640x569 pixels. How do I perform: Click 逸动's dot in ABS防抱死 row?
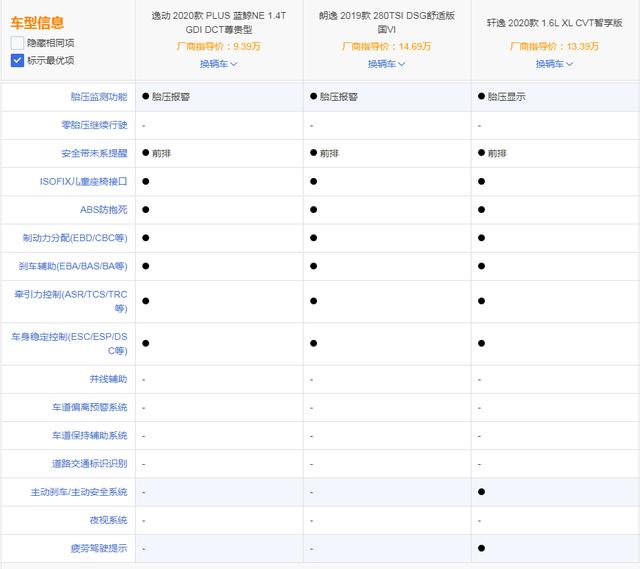point(146,210)
